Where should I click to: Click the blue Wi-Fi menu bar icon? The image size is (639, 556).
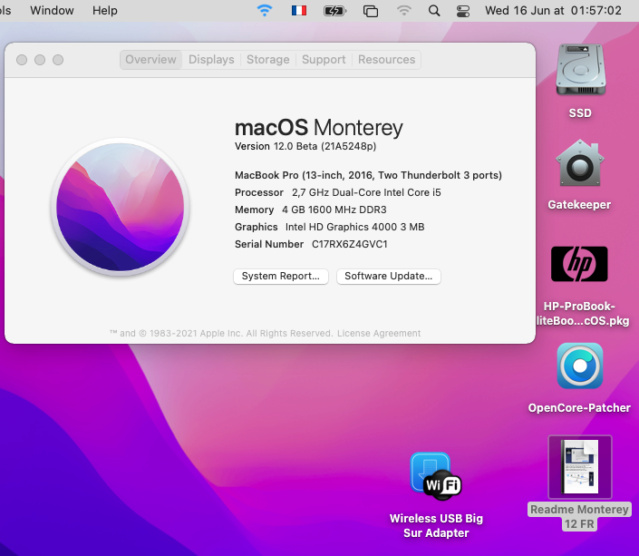click(264, 10)
